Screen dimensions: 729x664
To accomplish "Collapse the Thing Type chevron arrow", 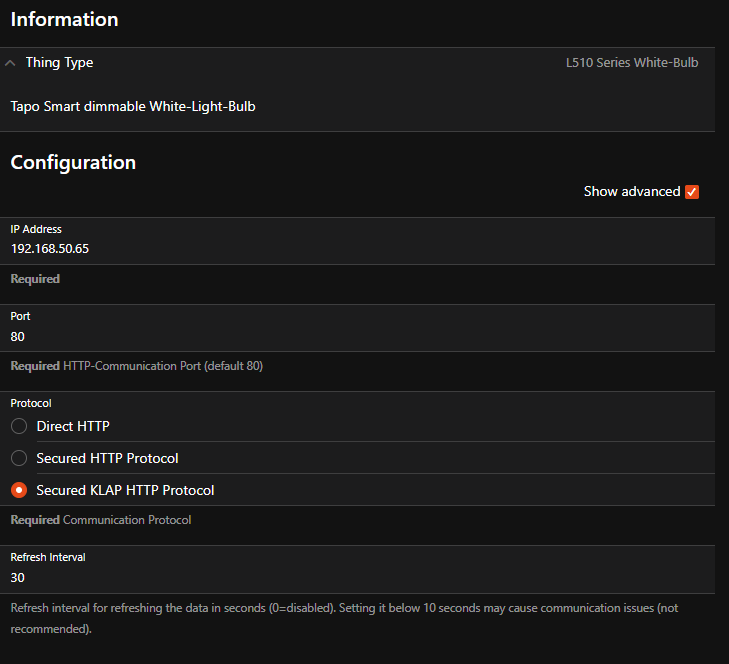I will (10, 63).
